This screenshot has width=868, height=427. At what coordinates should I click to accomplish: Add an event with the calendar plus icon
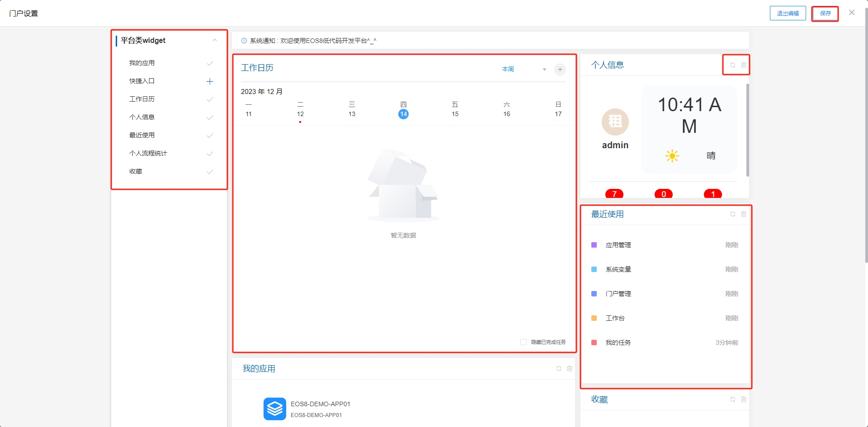tap(560, 70)
